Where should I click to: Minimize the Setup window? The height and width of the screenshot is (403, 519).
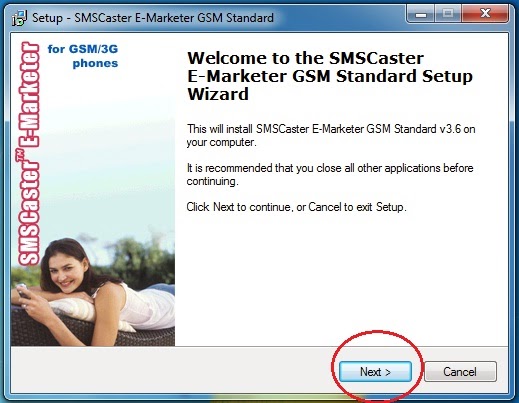(x=421, y=14)
